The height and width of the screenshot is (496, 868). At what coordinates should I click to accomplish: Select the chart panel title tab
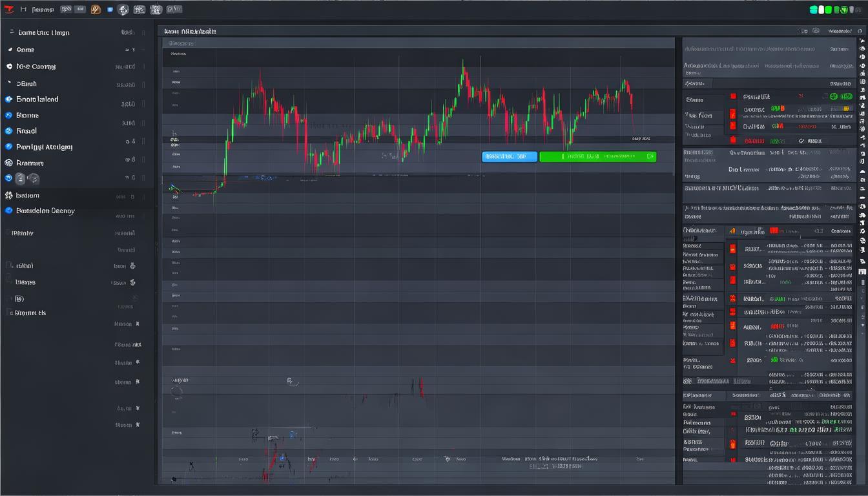(x=190, y=31)
